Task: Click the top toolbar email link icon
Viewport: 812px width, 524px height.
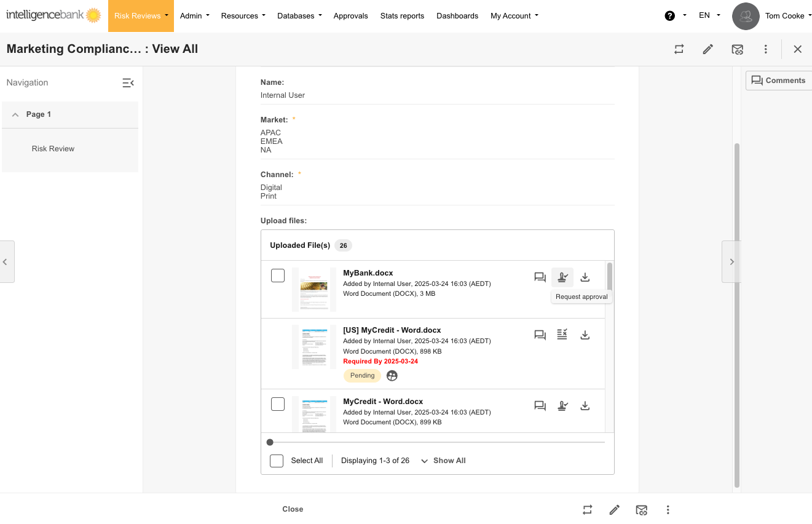Action: click(738, 49)
